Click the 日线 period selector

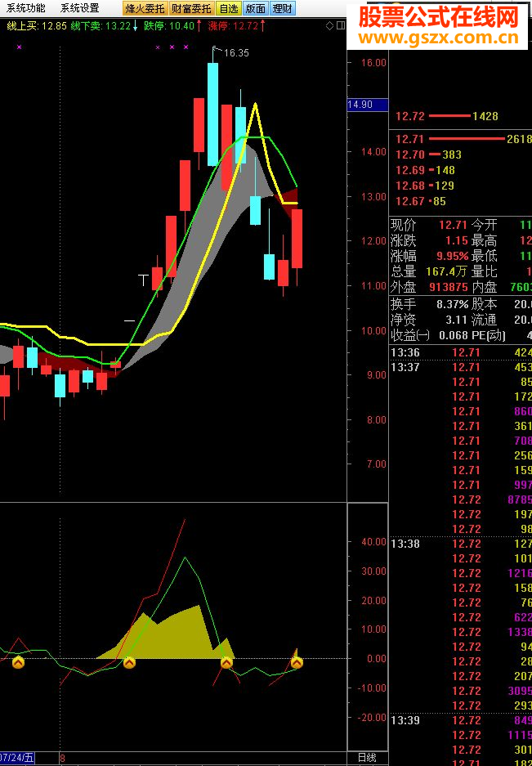click(x=367, y=758)
